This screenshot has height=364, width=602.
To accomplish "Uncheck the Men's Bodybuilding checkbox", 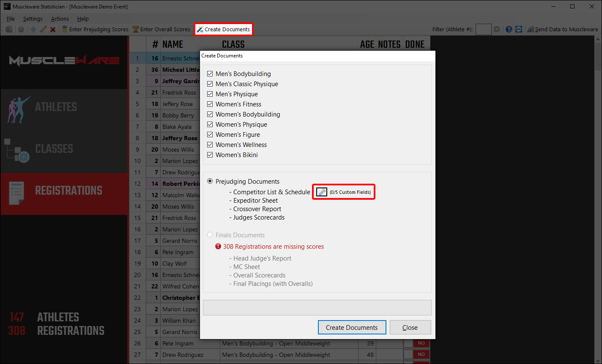I will pyautogui.click(x=210, y=74).
